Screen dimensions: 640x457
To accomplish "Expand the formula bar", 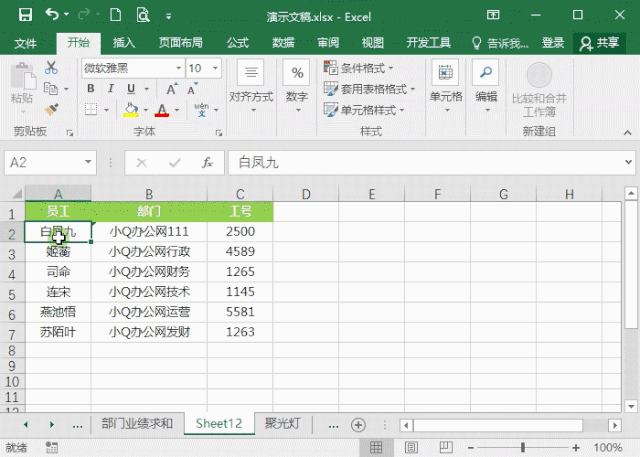I will pos(628,162).
